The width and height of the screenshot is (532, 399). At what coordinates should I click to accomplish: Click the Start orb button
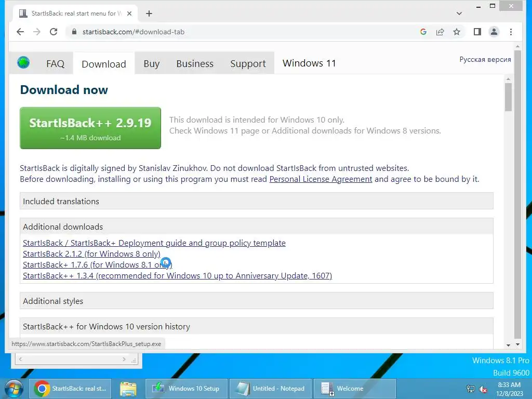(14, 389)
